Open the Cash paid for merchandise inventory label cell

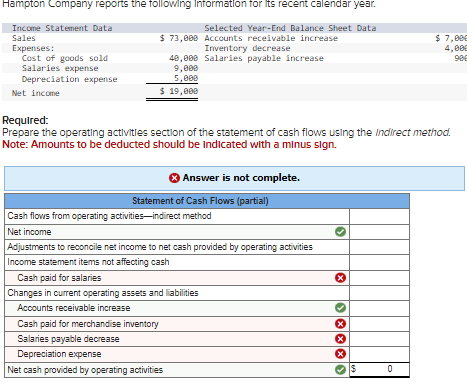(177, 324)
